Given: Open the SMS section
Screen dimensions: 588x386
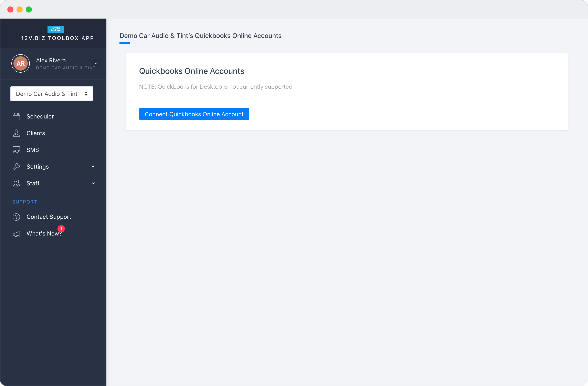Looking at the screenshot, I should click(33, 150).
